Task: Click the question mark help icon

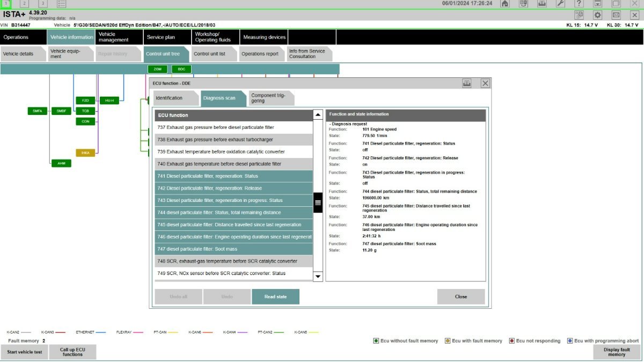Action: coord(579,4)
